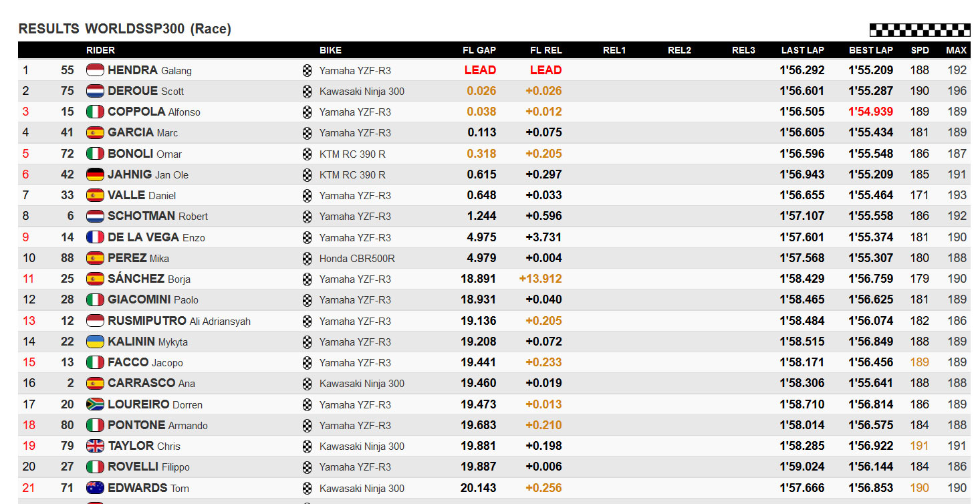Click rider name BONOLI Omar
980x504 pixels.
pyautogui.click(x=144, y=154)
